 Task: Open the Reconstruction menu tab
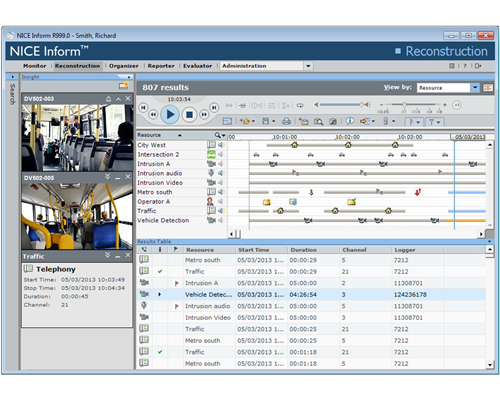77,66
